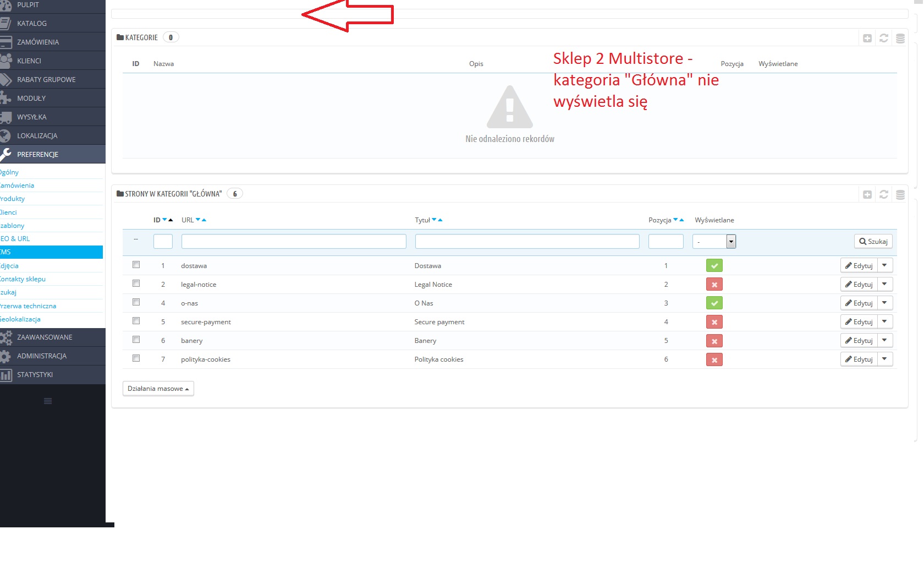
Task: Check the banery row checkbox
Action: (136, 340)
